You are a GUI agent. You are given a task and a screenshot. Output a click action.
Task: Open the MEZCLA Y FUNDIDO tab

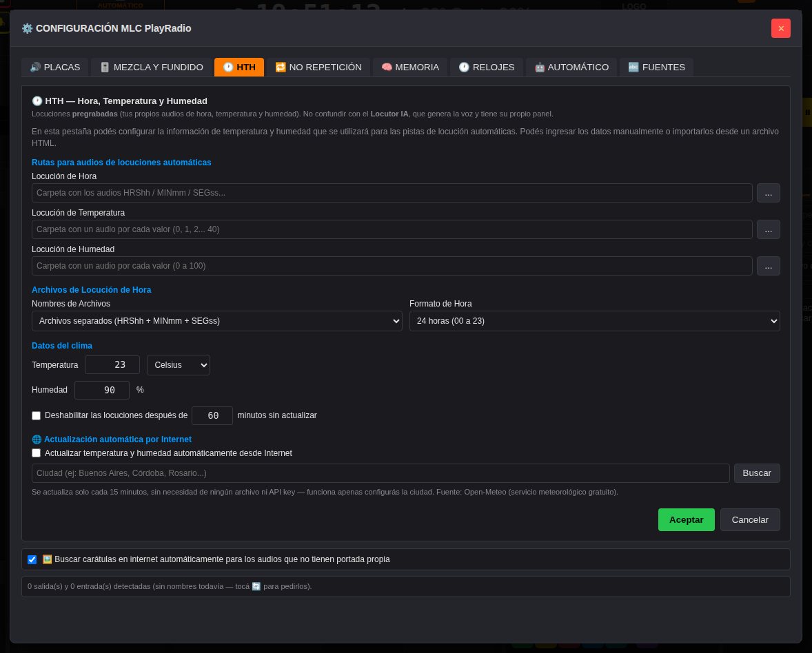click(151, 68)
